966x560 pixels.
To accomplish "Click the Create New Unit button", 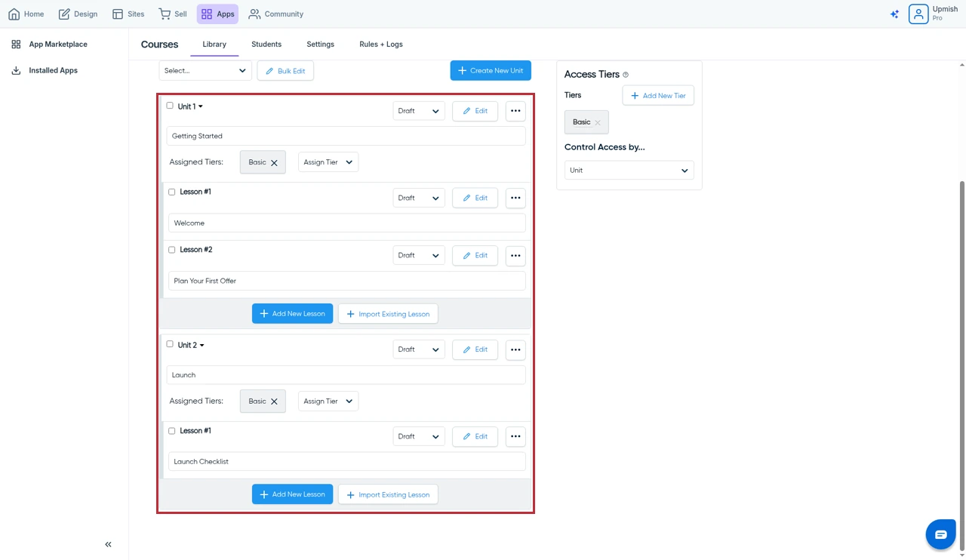I will pyautogui.click(x=491, y=70).
